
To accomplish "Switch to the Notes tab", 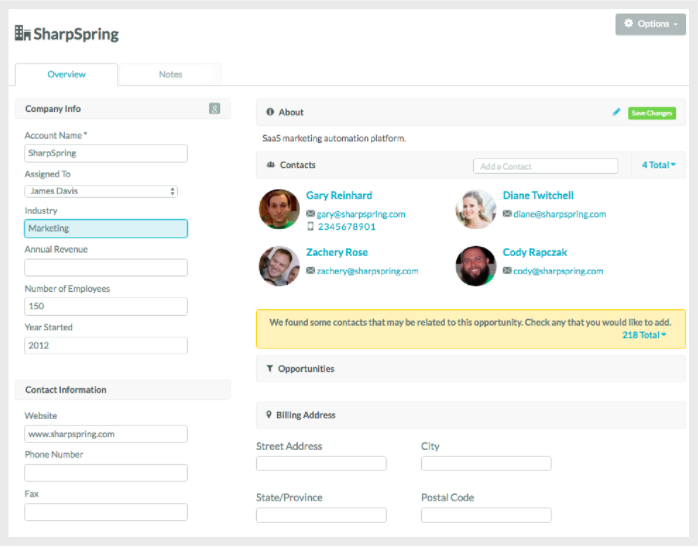I will (x=170, y=74).
